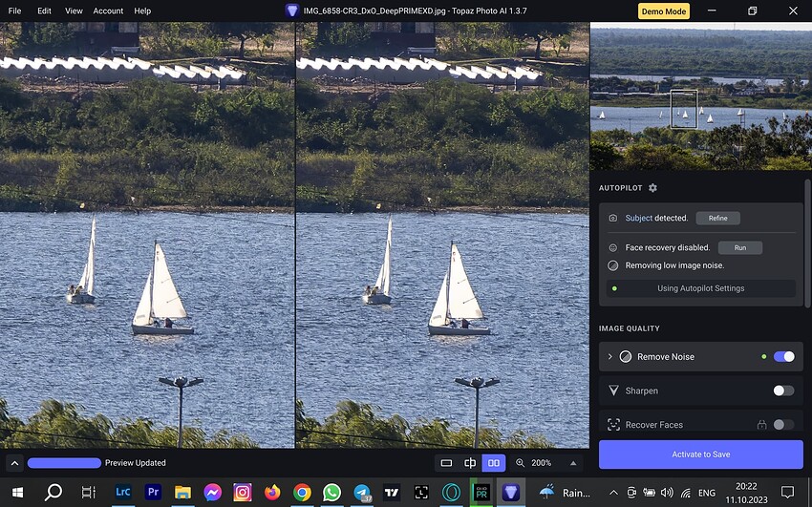812x507 pixels.
Task: Toggle Recover Faces switch
Action: (783, 425)
